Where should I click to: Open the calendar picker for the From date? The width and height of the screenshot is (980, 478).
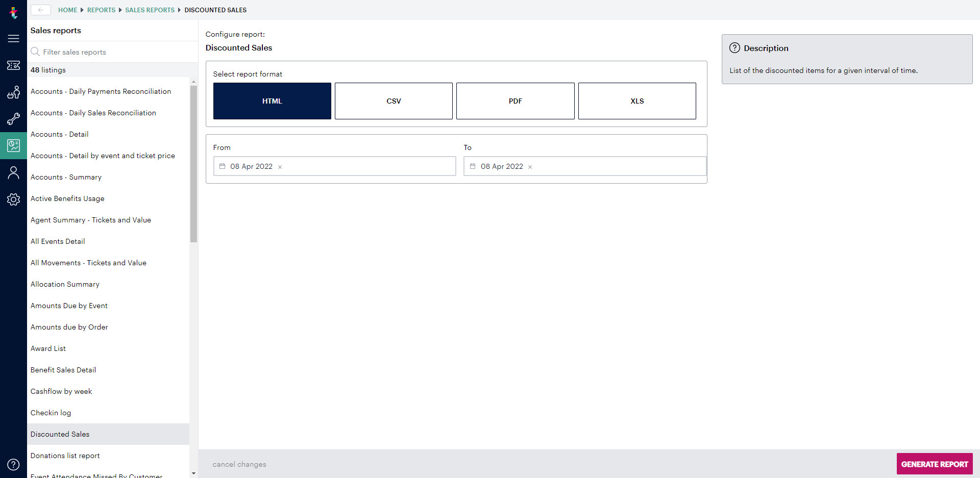coord(222,166)
